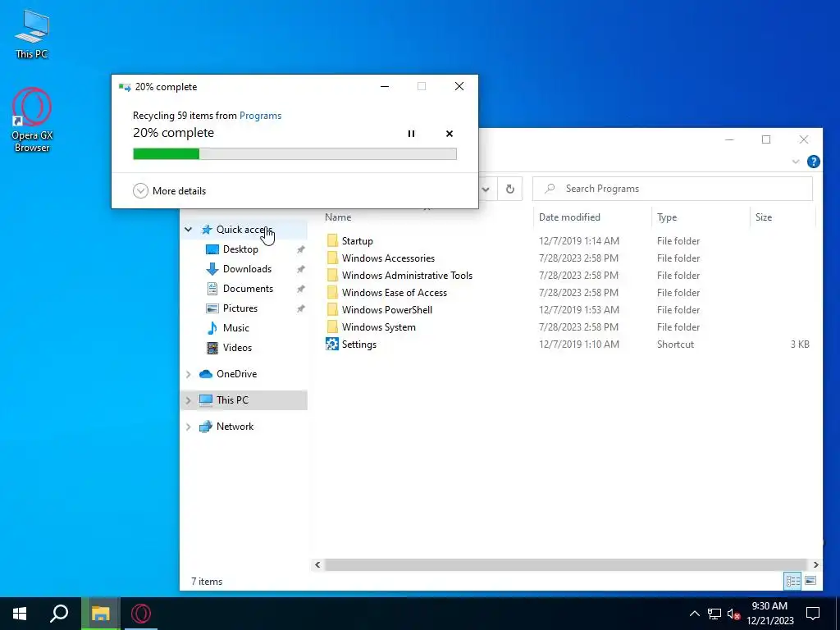Click the horizontal scrollbar thumb

[566, 564]
